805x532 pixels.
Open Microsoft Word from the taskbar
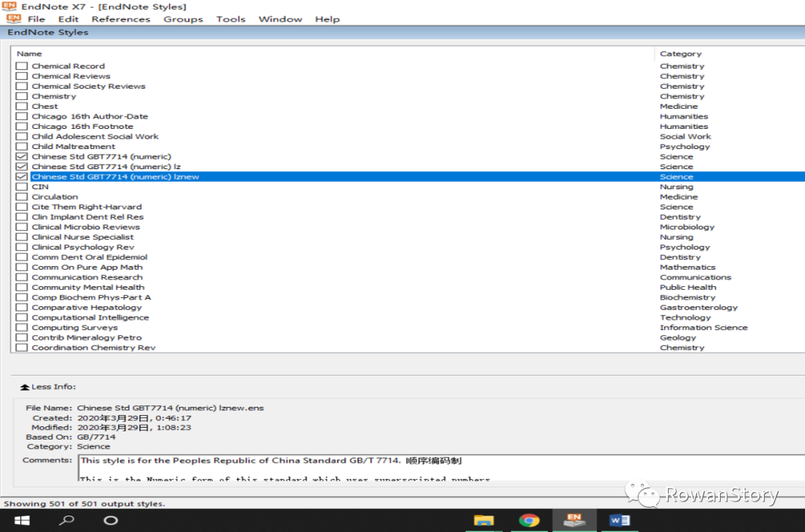point(619,520)
